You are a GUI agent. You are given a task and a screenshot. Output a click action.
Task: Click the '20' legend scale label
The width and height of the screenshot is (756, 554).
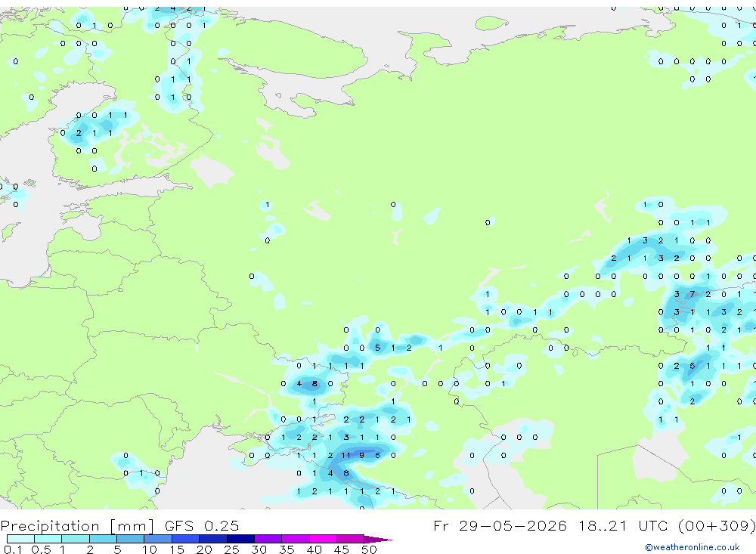tap(204, 549)
